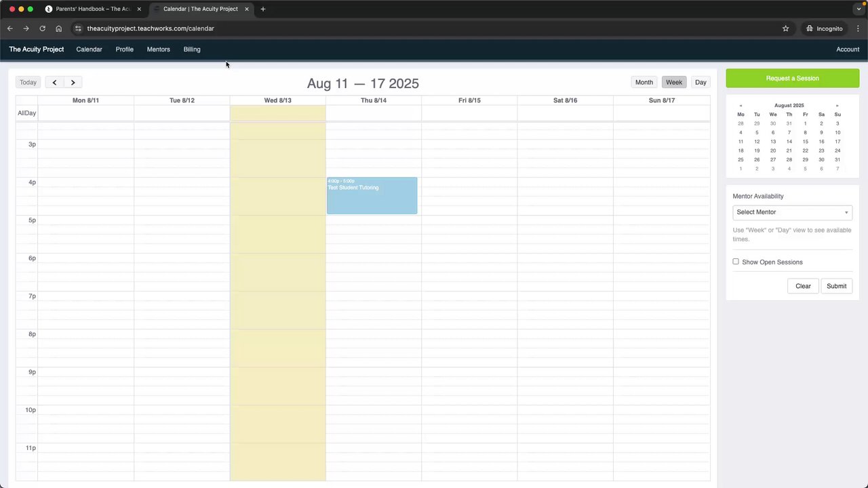Enable the Show Open Sessions checkbox

tap(736, 262)
